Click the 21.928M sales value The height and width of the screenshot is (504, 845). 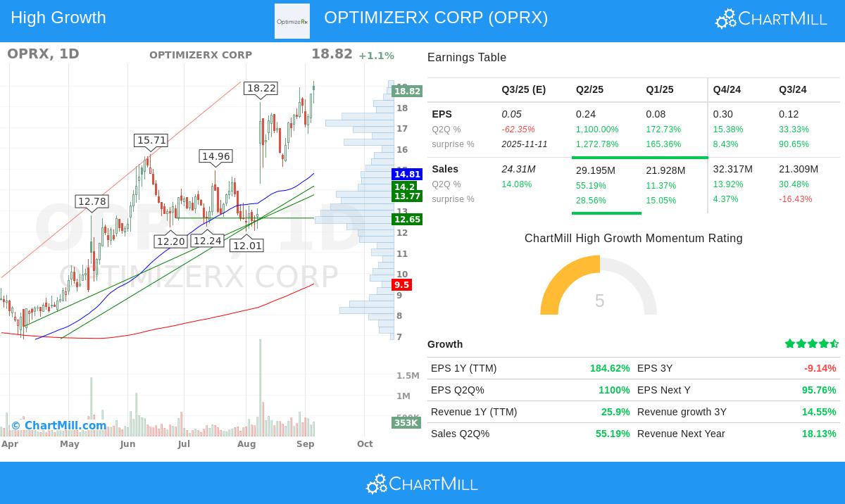coord(665,170)
